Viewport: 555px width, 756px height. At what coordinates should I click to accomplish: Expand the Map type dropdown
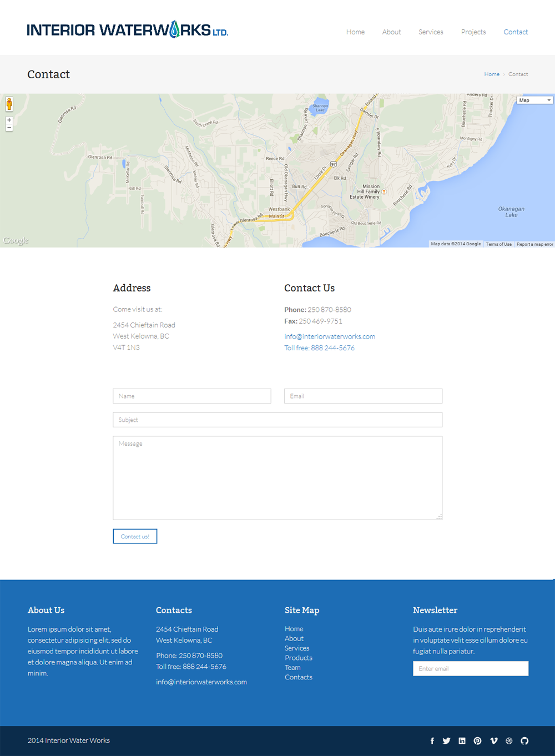click(534, 100)
